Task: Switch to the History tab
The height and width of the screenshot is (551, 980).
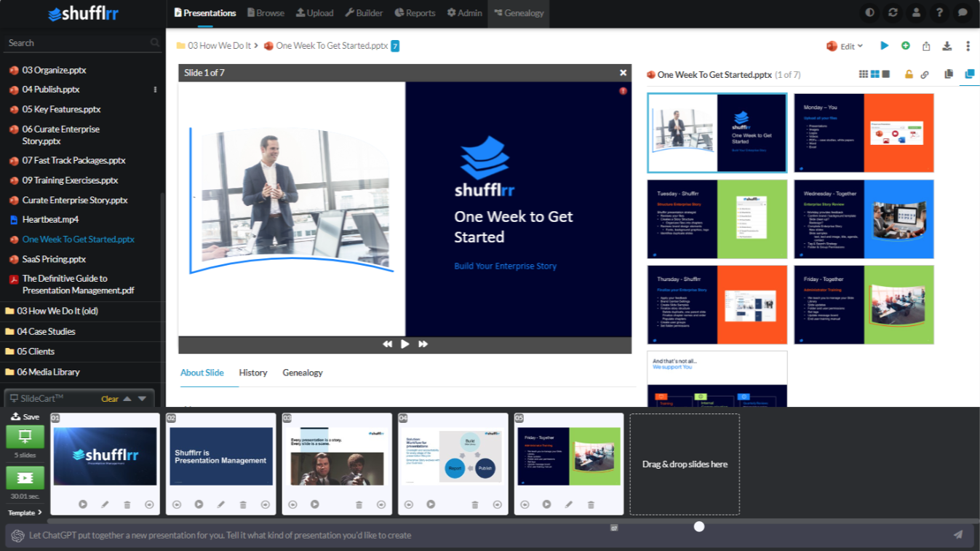Action: point(253,373)
